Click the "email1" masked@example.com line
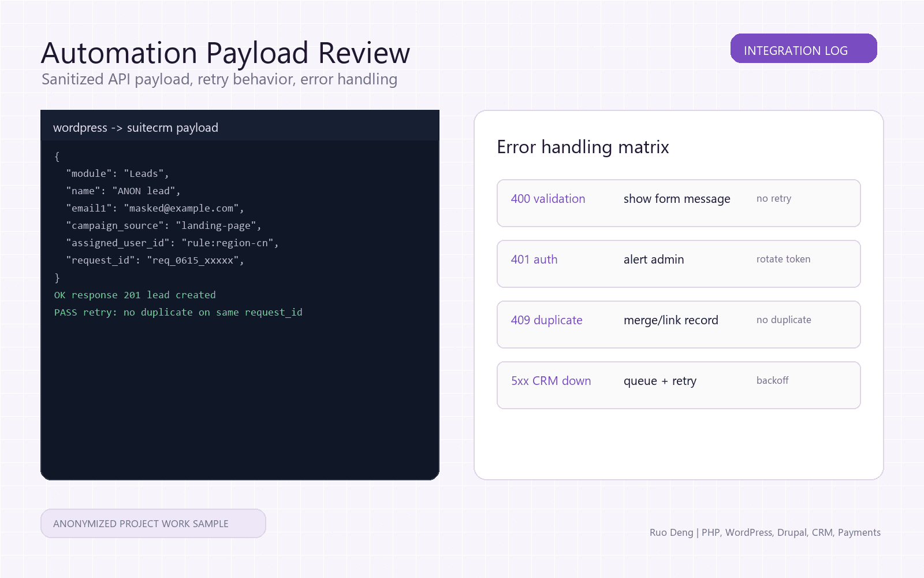924x578 pixels. tap(155, 208)
